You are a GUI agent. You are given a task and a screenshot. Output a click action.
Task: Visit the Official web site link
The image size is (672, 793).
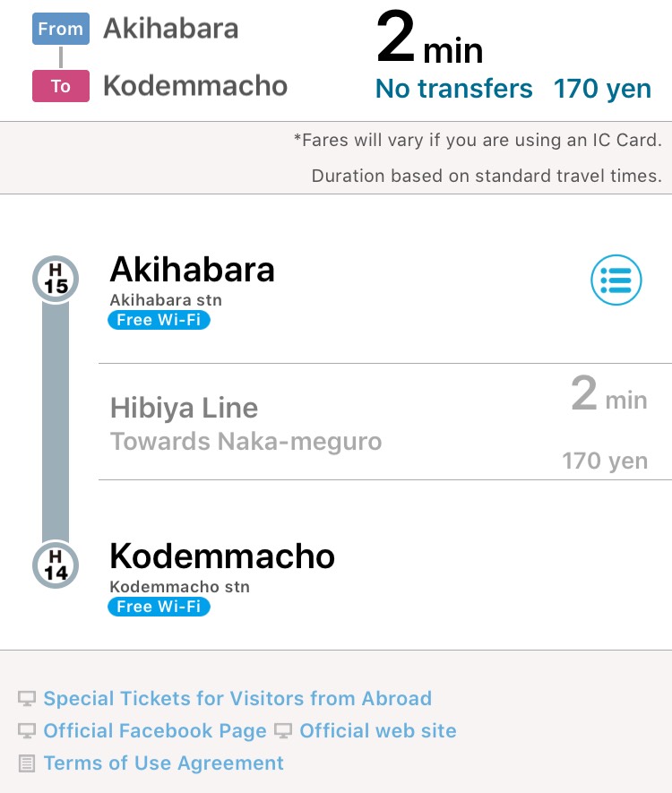pos(378,731)
